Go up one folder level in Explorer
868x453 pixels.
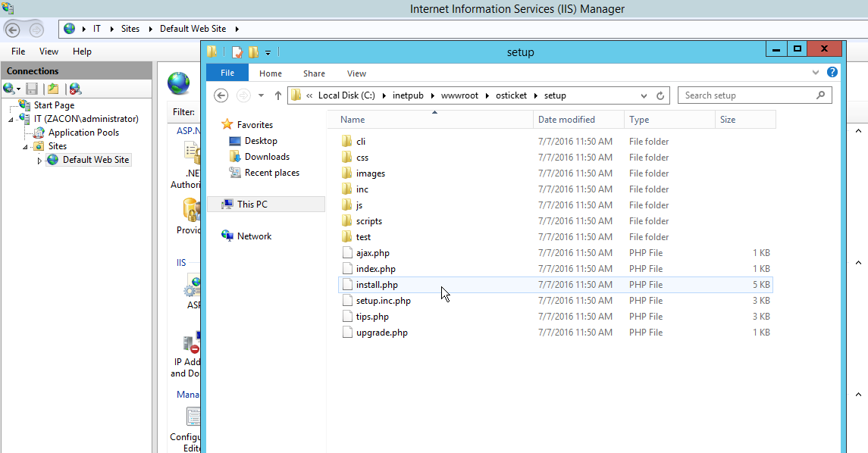click(278, 95)
